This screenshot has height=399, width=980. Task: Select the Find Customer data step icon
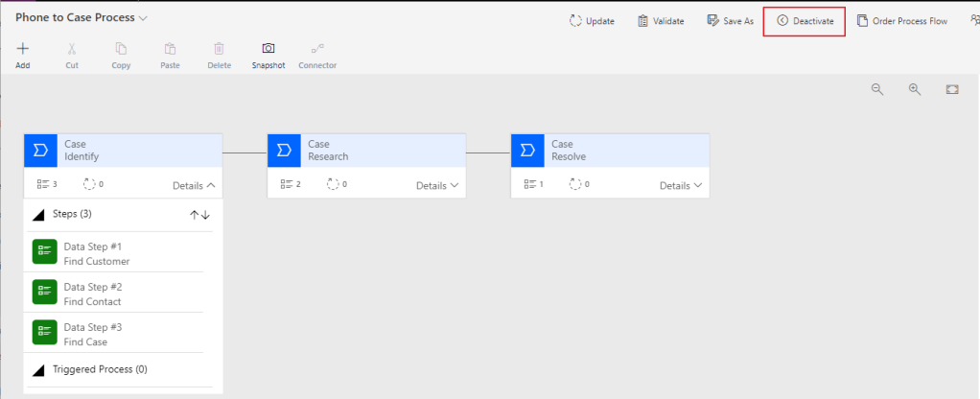click(x=44, y=252)
